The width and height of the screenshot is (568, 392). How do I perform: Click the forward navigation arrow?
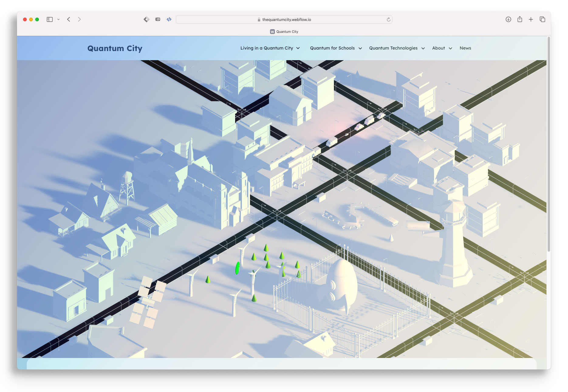pos(79,19)
